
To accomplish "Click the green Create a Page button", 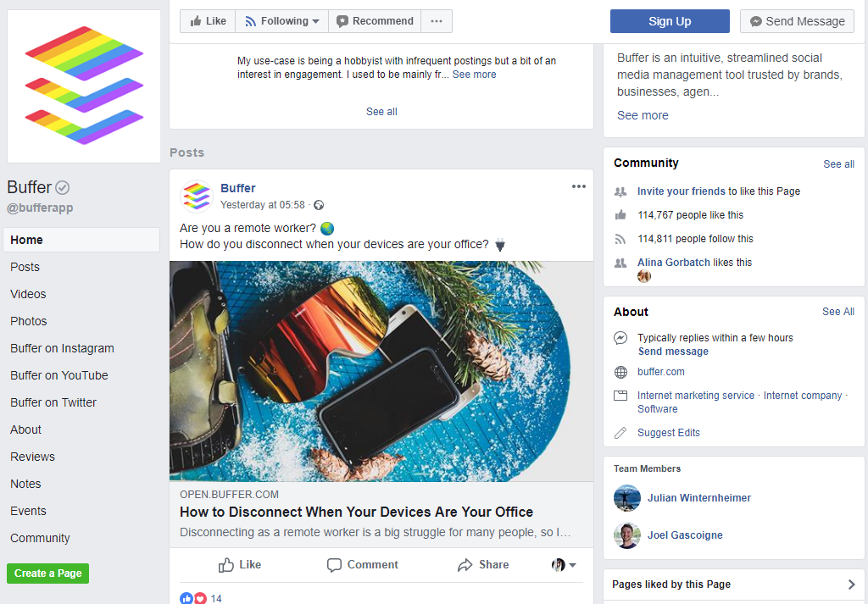I will coord(48,574).
